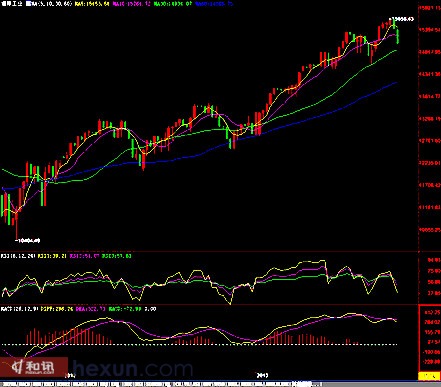
Task: Click the hexun.com watermark text
Action: tap(133, 369)
